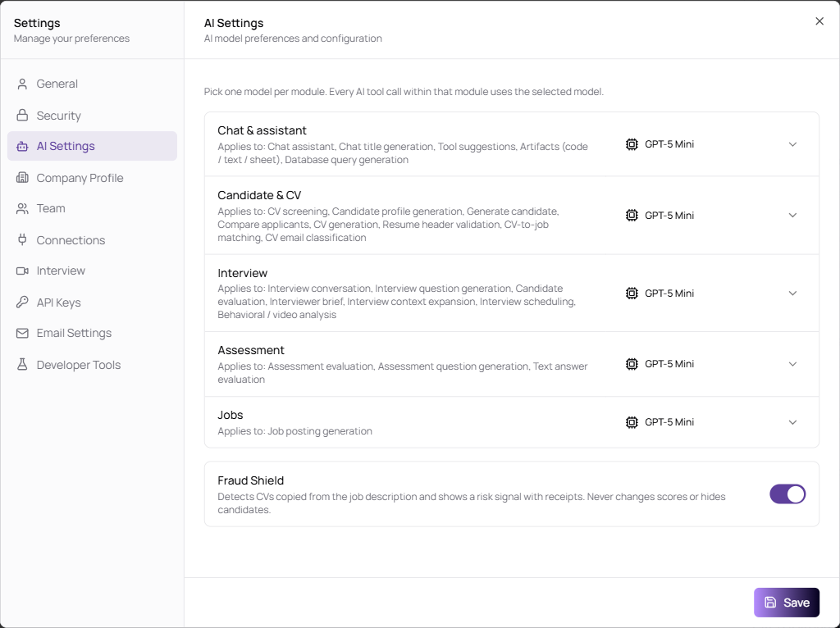
Task: Expand the Interview module model chevron
Action: [793, 294]
